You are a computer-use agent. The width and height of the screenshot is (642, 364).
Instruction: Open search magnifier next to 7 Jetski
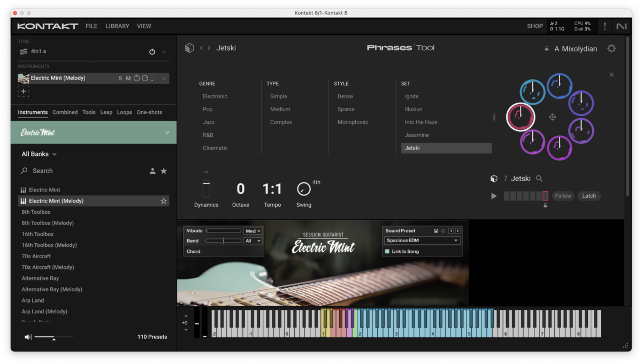[539, 179]
